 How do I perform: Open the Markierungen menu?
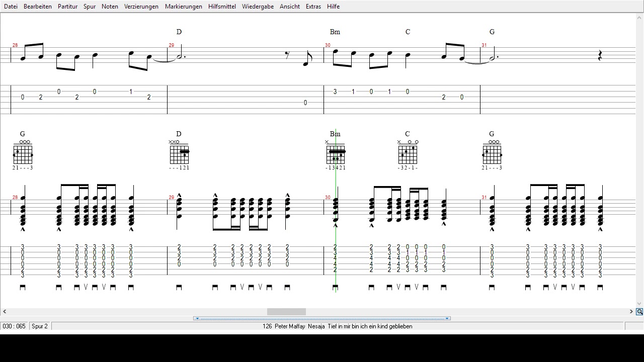tap(184, 7)
